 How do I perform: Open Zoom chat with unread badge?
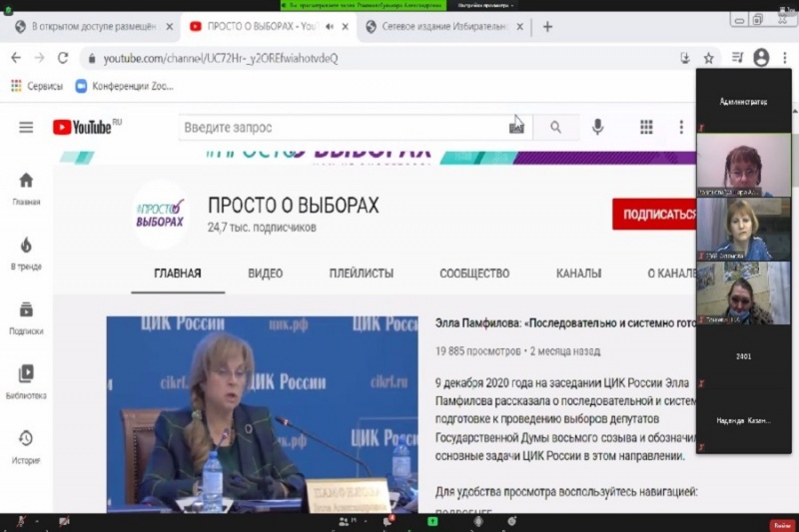[389, 521]
